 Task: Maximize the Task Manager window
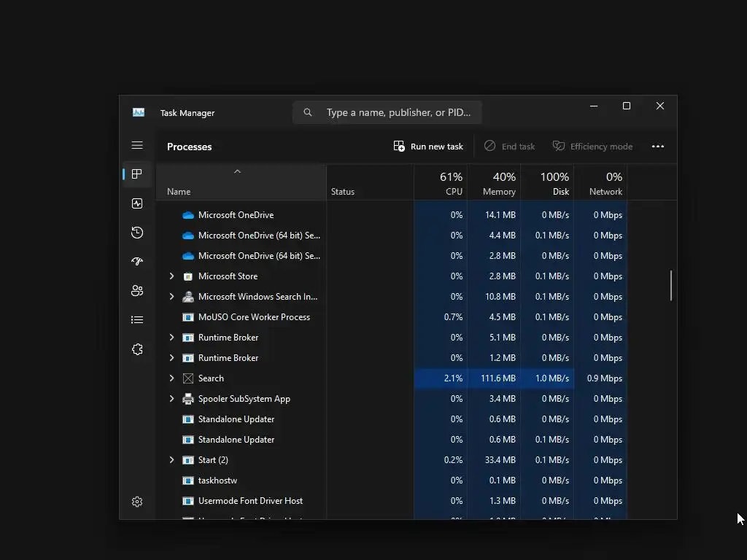[627, 106]
